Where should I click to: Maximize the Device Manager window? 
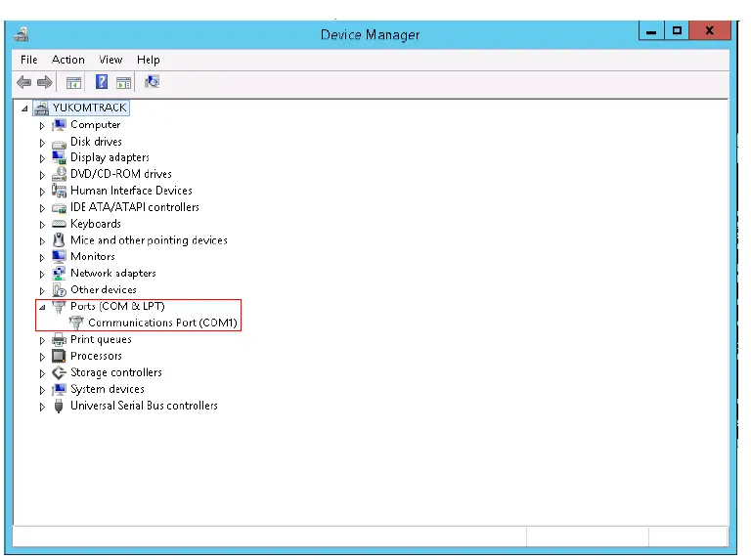click(x=677, y=30)
